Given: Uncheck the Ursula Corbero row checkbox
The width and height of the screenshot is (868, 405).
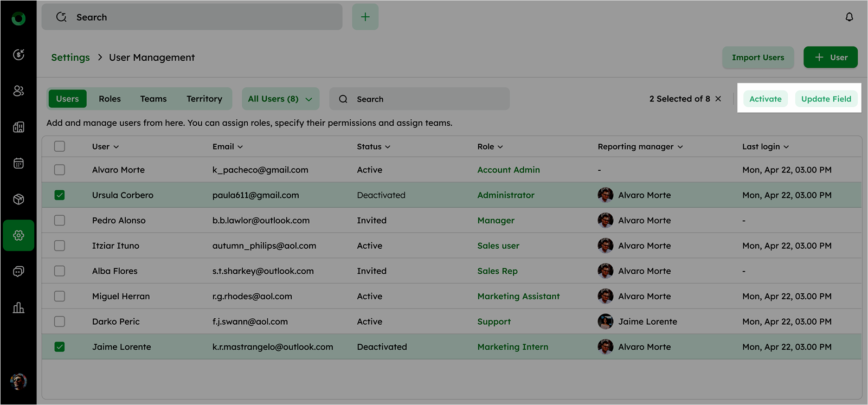Looking at the screenshot, I should [60, 195].
